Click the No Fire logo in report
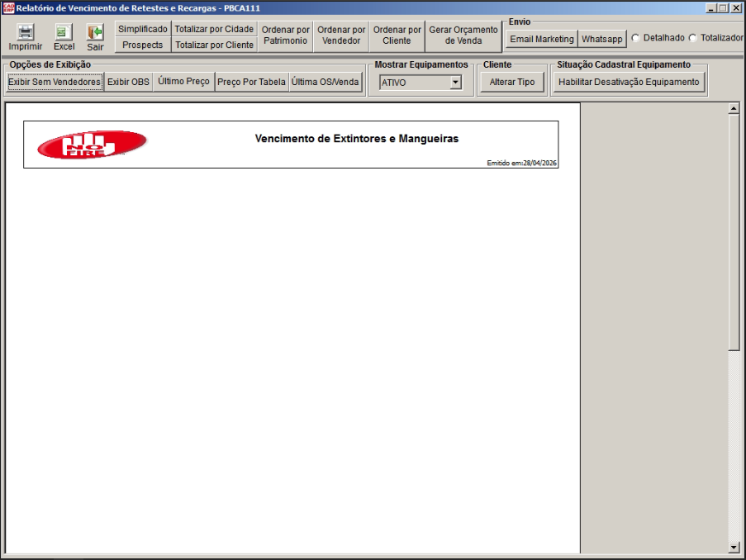Image resolution: width=746 pixels, height=560 pixels. pos(92,145)
